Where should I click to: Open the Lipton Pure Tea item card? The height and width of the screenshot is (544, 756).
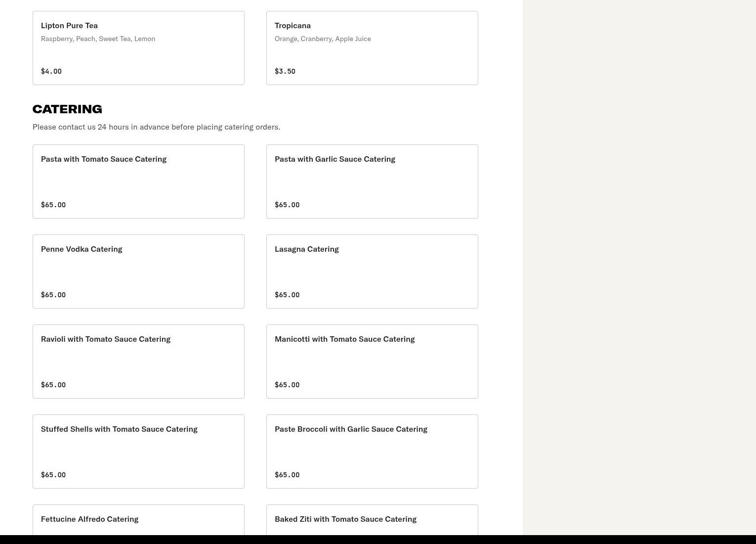pos(138,48)
